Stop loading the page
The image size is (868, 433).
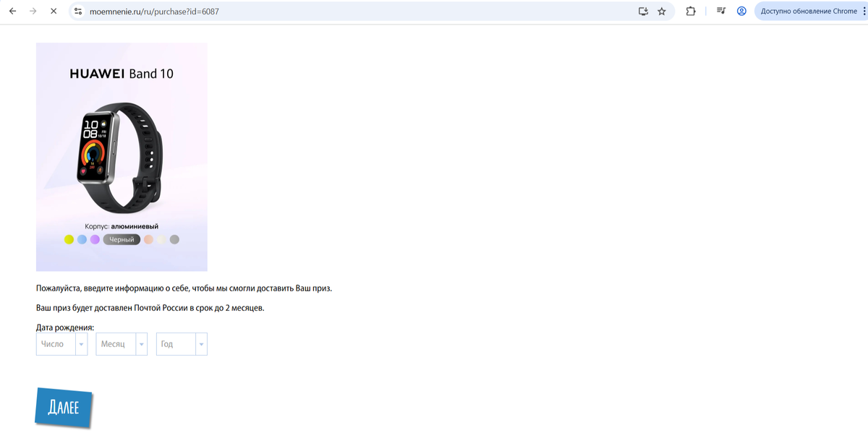point(55,12)
